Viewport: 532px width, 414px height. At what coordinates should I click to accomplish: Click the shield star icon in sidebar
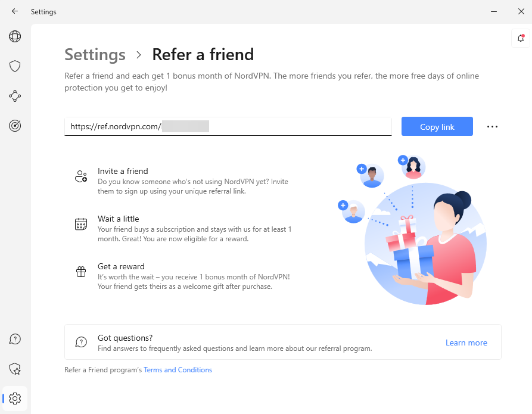point(15,369)
